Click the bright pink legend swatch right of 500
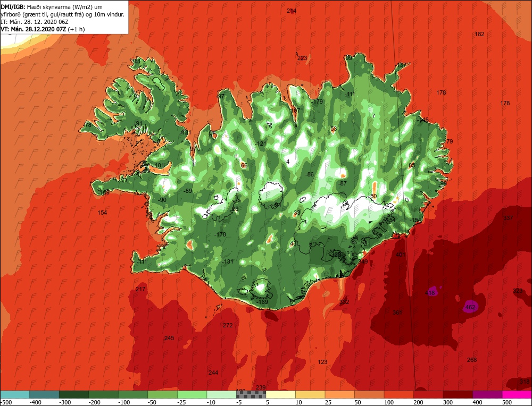The width and height of the screenshot is (532, 406). [517, 394]
